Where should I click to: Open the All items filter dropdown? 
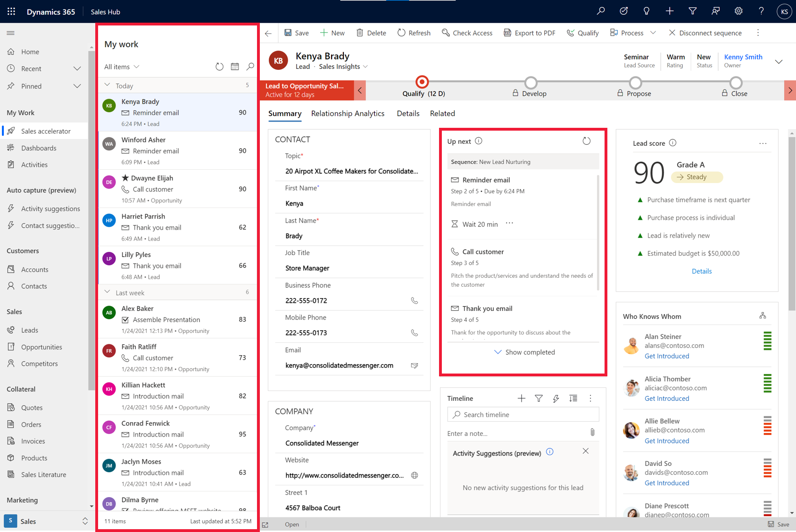pos(121,66)
